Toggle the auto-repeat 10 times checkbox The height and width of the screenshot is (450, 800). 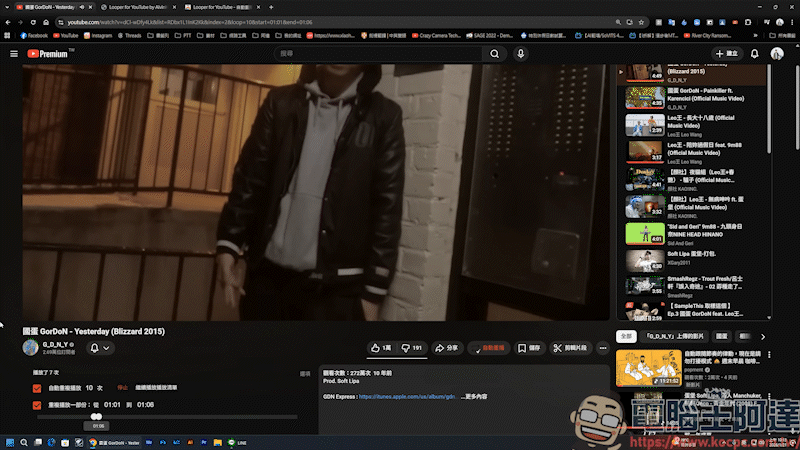click(37, 388)
